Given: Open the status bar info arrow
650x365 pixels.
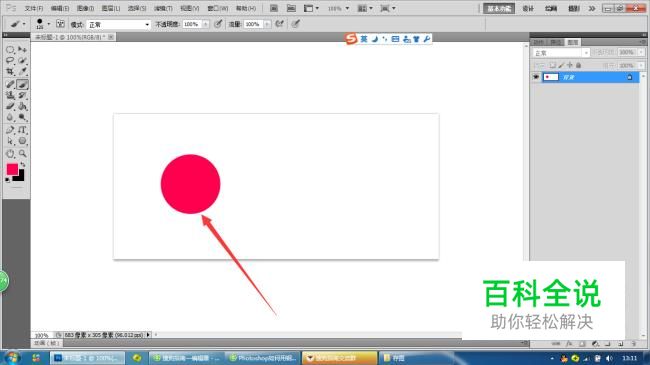Looking at the screenshot, I should coord(148,335).
